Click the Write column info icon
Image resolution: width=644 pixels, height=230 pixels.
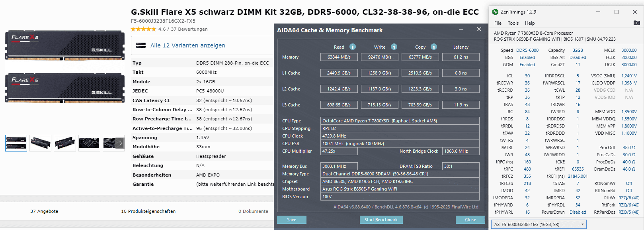coord(394,47)
